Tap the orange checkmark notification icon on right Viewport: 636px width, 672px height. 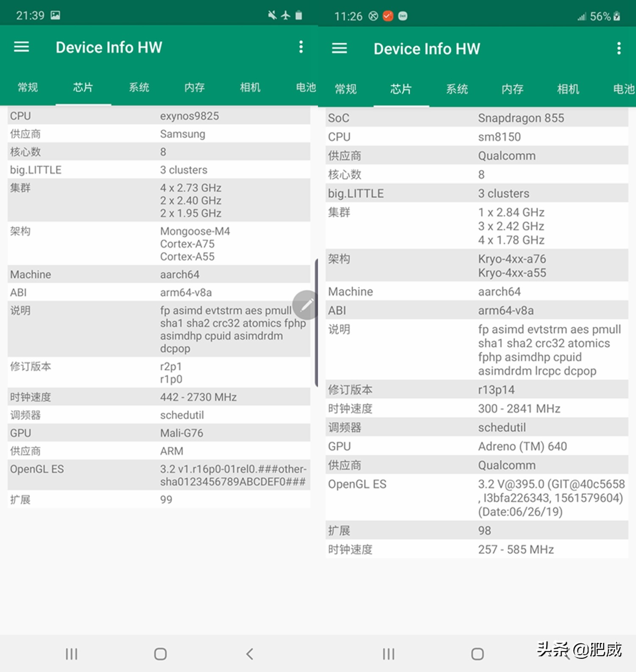pos(388,16)
